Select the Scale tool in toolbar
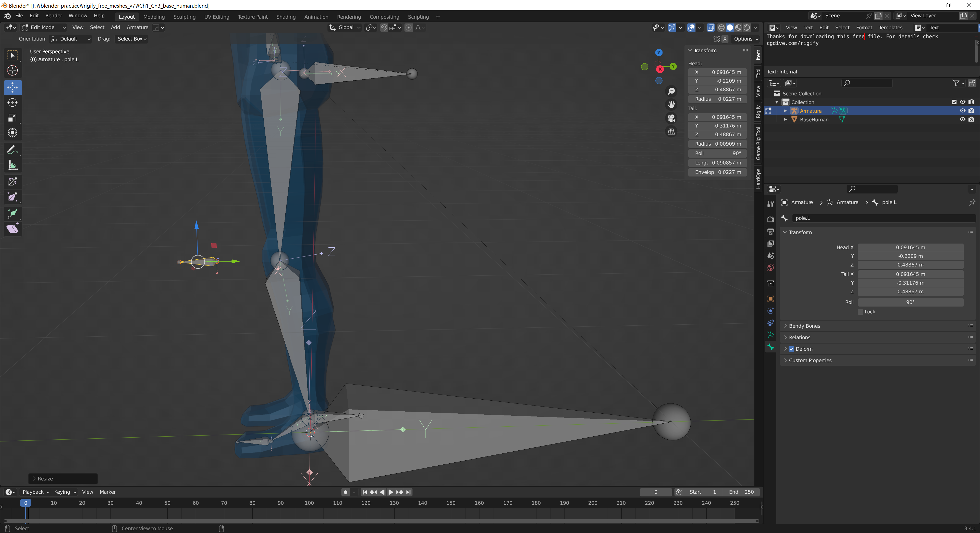 click(x=13, y=118)
